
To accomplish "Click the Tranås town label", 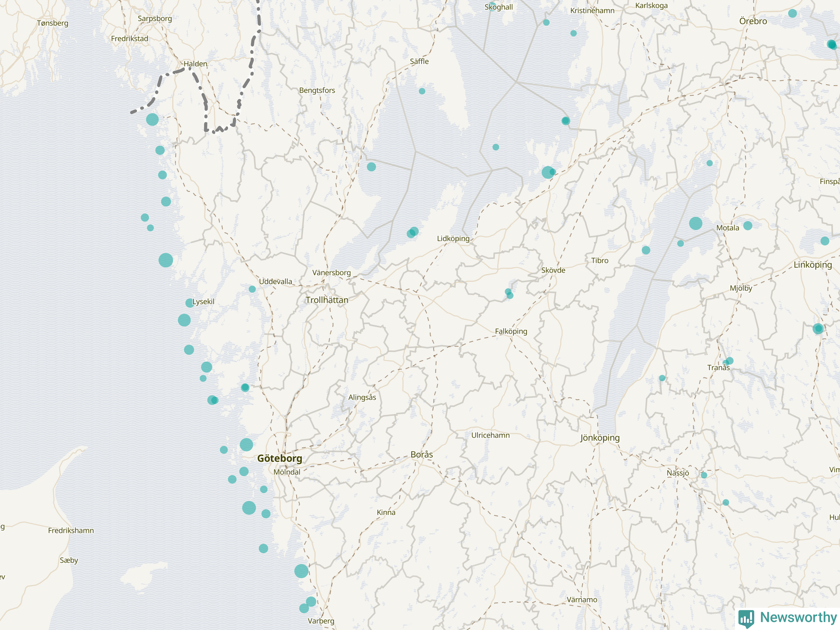I will coord(719,367).
